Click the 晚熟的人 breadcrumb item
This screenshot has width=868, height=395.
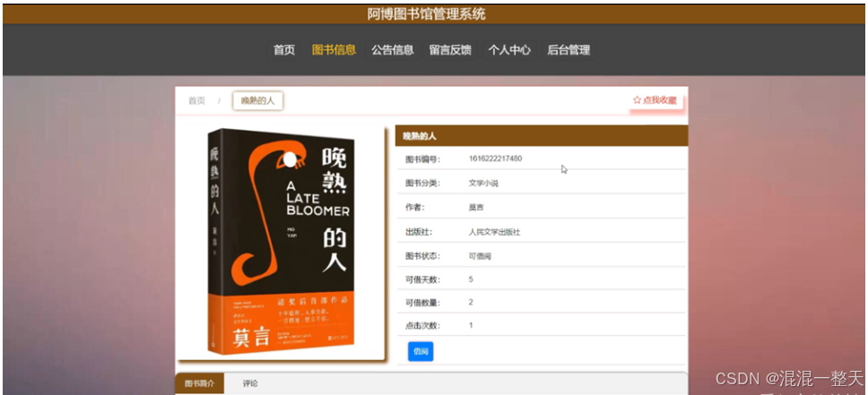pyautogui.click(x=258, y=100)
